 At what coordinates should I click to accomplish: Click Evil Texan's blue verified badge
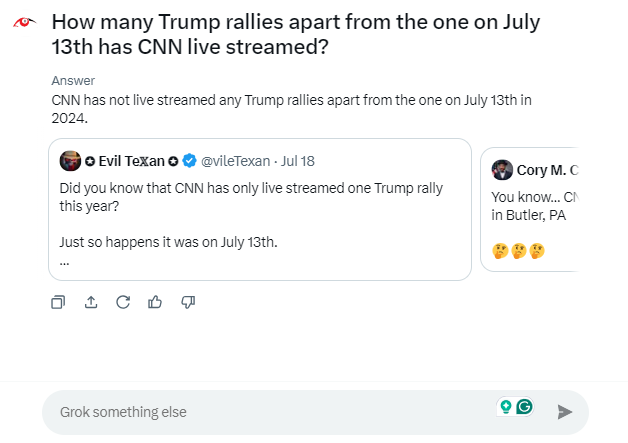pos(188,161)
